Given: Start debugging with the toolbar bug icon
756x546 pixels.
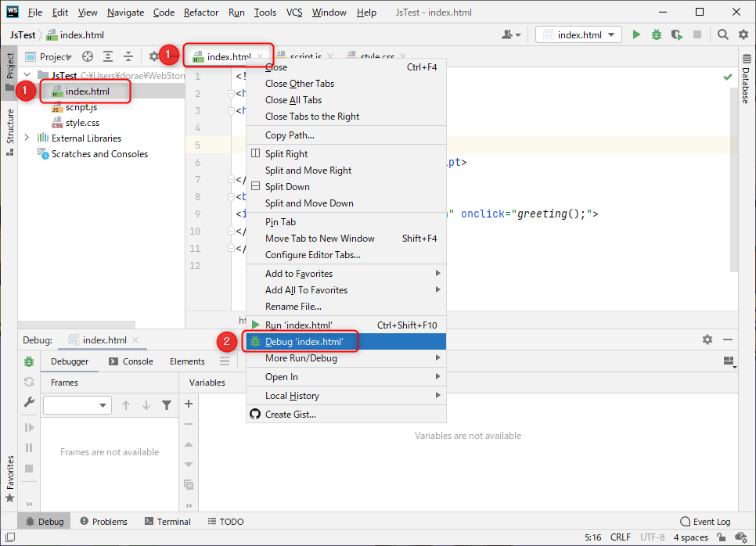Looking at the screenshot, I should tap(656, 34).
